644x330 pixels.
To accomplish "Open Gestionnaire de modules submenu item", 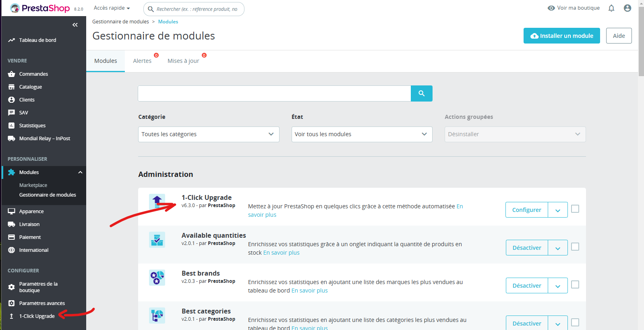I will click(x=48, y=195).
